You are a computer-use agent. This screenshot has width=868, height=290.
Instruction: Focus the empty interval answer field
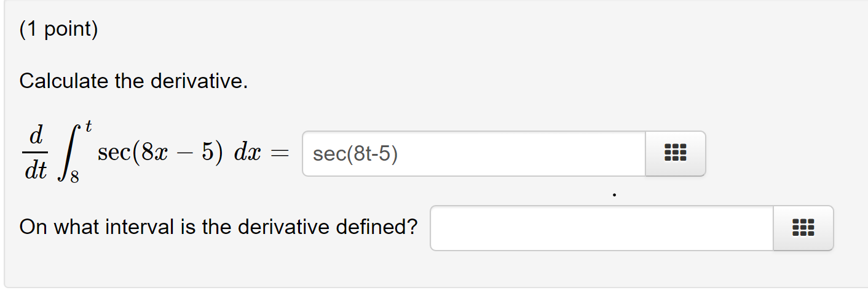(x=602, y=228)
